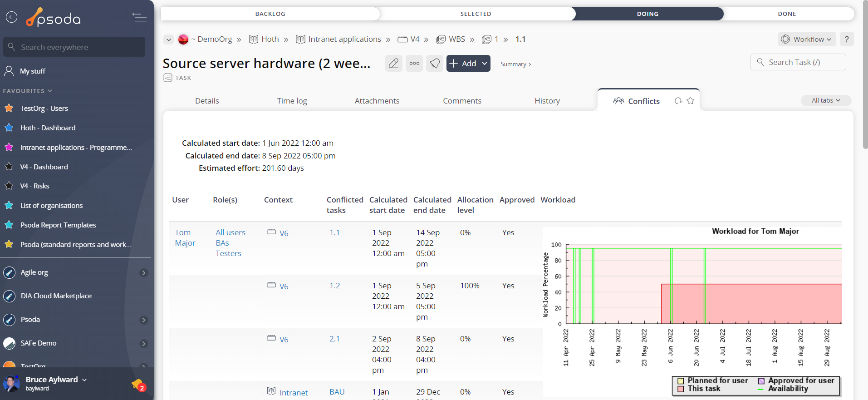Click the blue star beside Hoth - Dashboard
Screen dimensions: 868x400
[x=9, y=128]
